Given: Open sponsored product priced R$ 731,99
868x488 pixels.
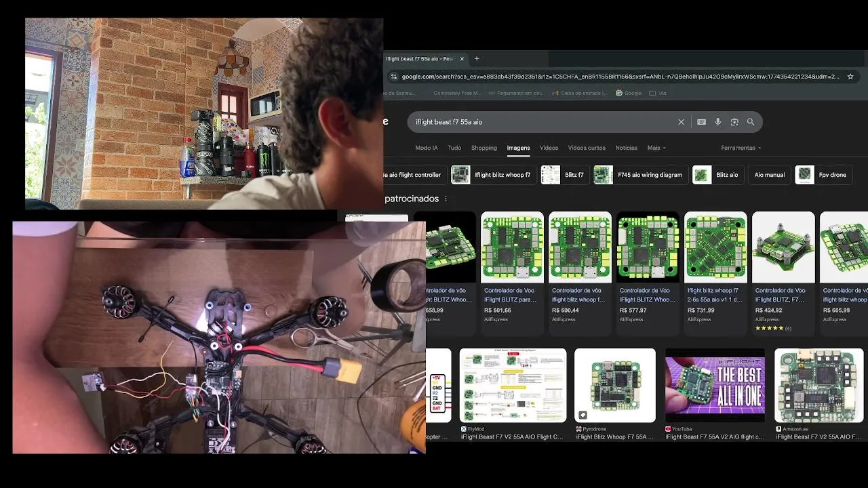Looking at the screenshot, I should 715,273.
